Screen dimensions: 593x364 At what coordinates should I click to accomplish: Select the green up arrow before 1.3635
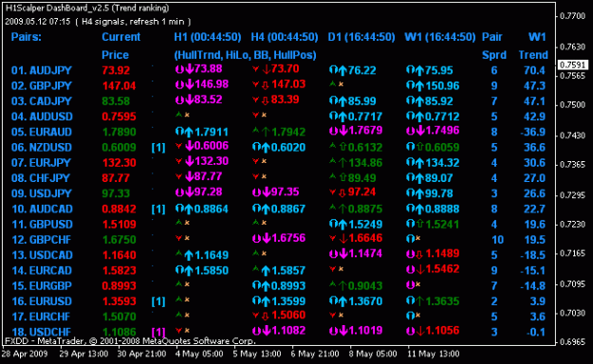click(x=419, y=301)
